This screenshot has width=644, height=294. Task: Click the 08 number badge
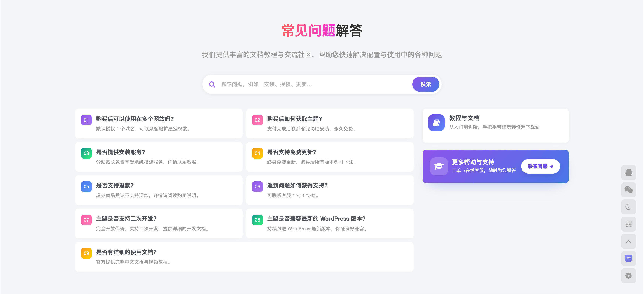(x=257, y=220)
